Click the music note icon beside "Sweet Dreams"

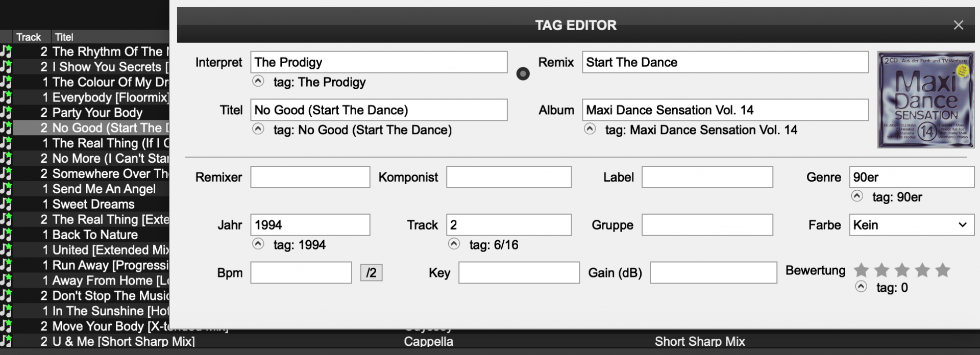click(7, 204)
